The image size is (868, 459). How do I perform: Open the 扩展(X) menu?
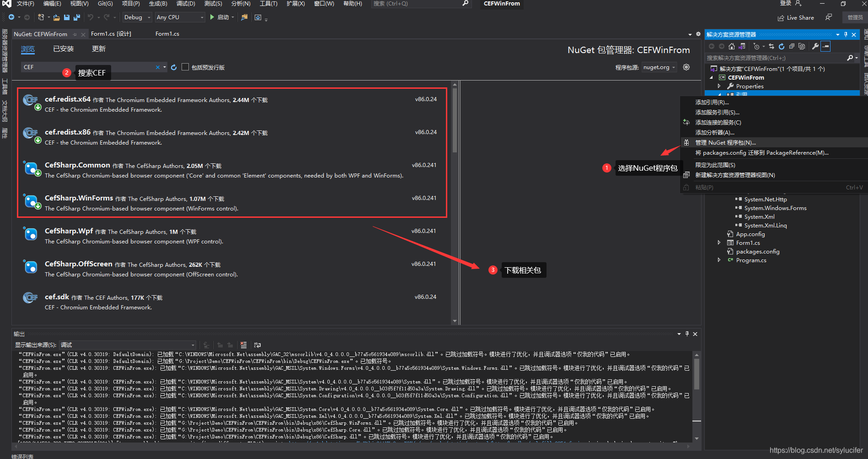[x=295, y=4]
